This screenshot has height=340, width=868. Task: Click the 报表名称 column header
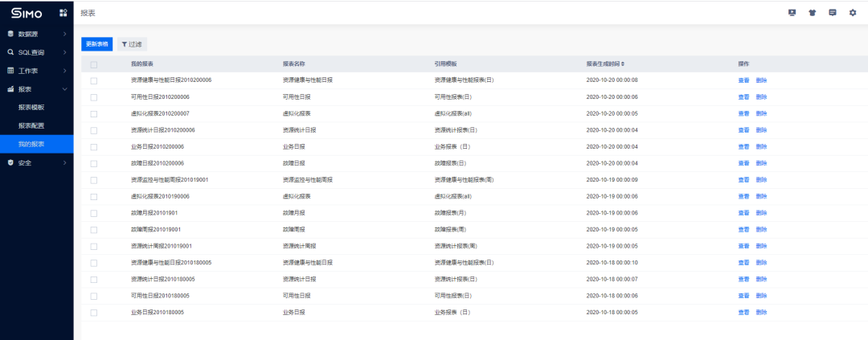pyautogui.click(x=294, y=64)
